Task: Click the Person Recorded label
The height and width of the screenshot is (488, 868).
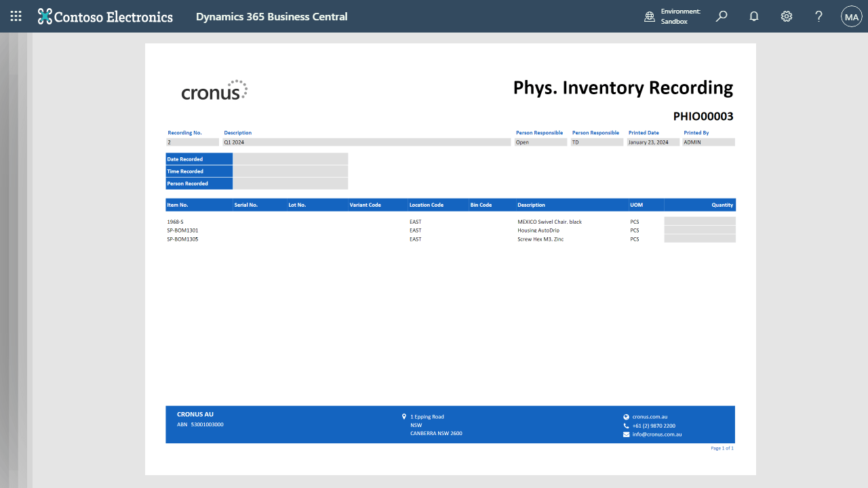Action: click(188, 184)
